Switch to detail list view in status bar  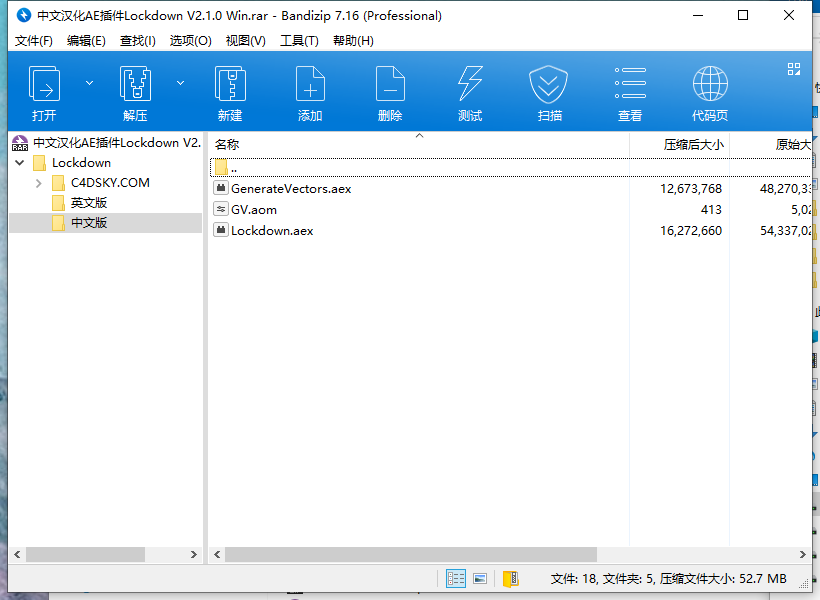[455, 578]
